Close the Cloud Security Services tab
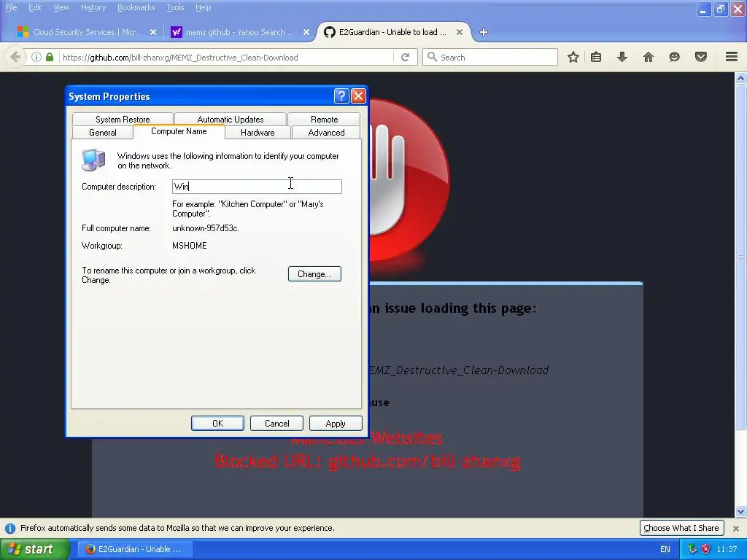747x560 pixels. click(x=153, y=32)
